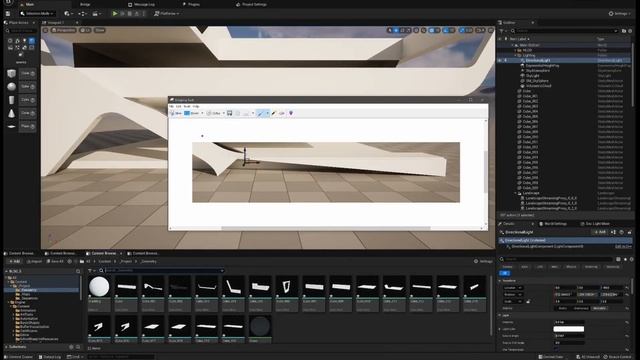Screen dimensions: 640x360
Task: Click Edit with Paint 3D icon
Action: [291, 113]
